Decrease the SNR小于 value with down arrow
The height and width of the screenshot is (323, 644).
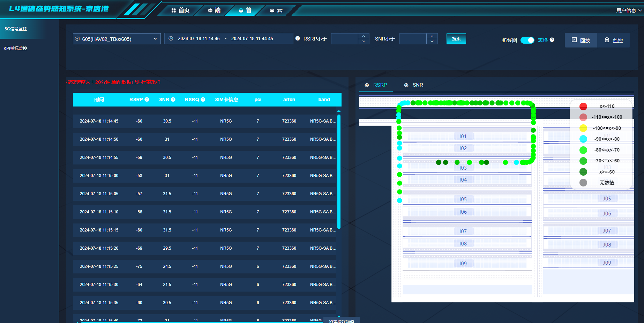(432, 41)
